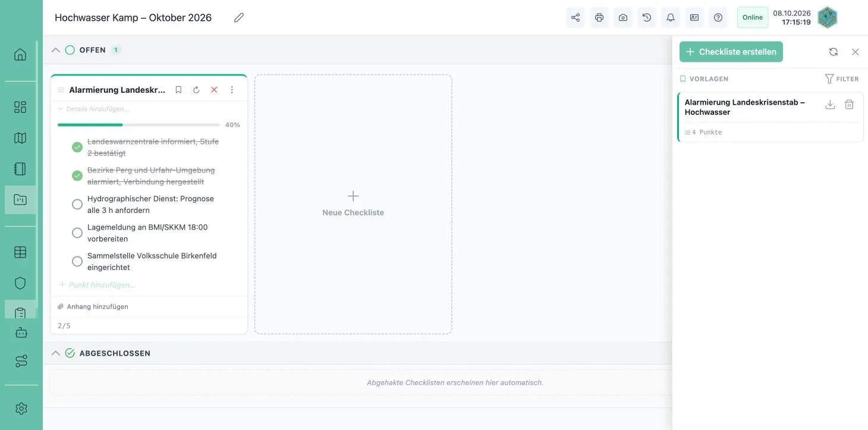Open the map view in sidebar
The width and height of the screenshot is (868, 430).
(20, 138)
